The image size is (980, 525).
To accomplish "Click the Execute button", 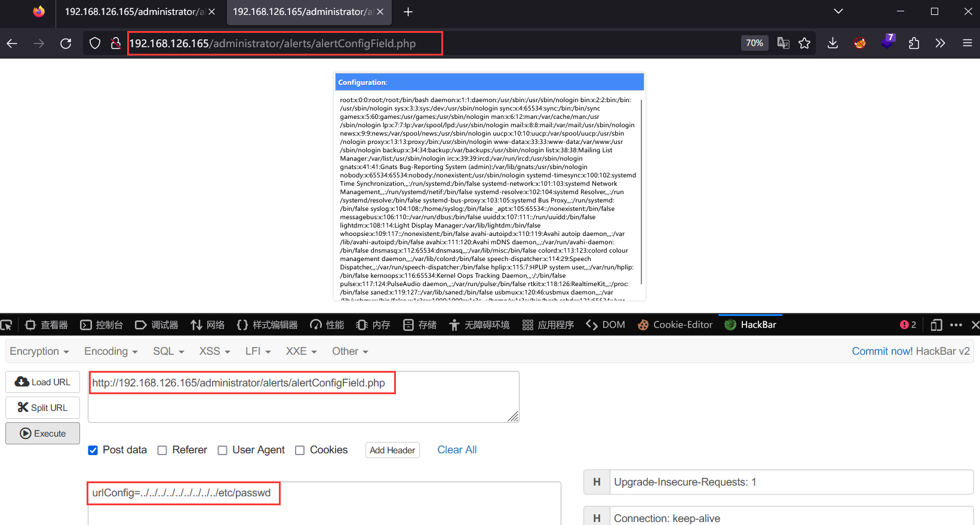I will pos(42,434).
